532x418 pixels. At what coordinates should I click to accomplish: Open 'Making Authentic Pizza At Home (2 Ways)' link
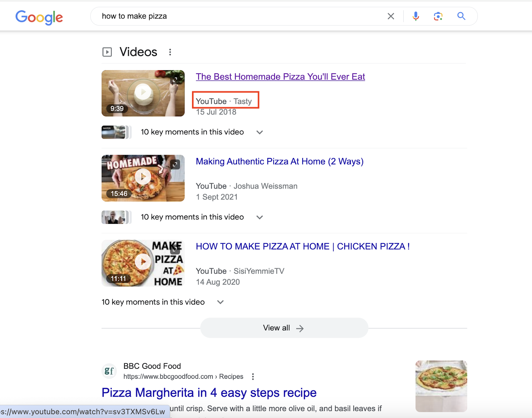pos(280,161)
